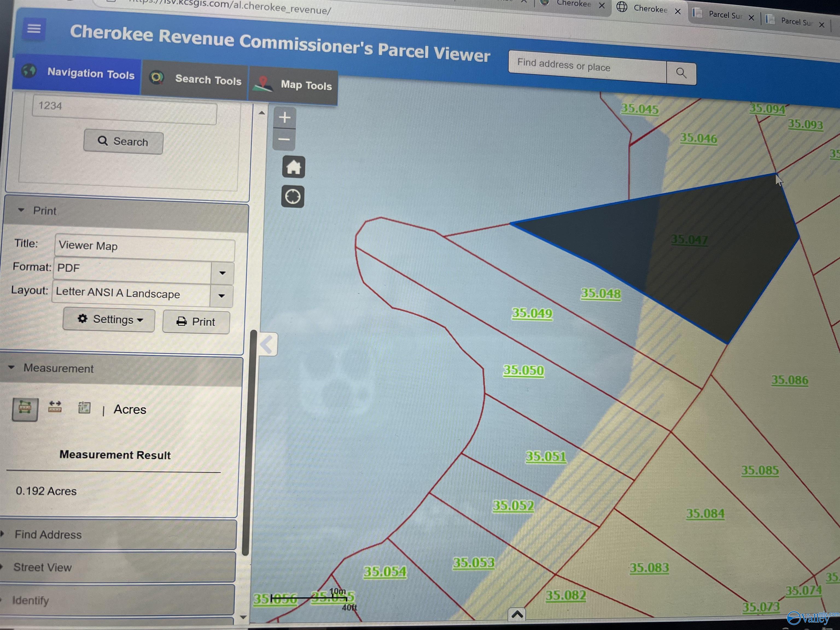Click parcel label 35.074
This screenshot has width=840, height=630.
point(804,591)
